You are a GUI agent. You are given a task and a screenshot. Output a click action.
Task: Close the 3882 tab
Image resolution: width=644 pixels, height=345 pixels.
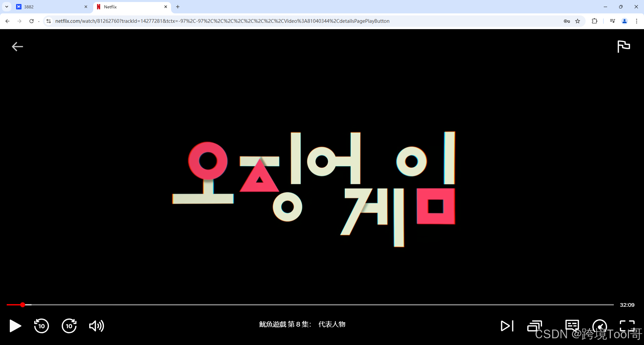pyautogui.click(x=86, y=7)
